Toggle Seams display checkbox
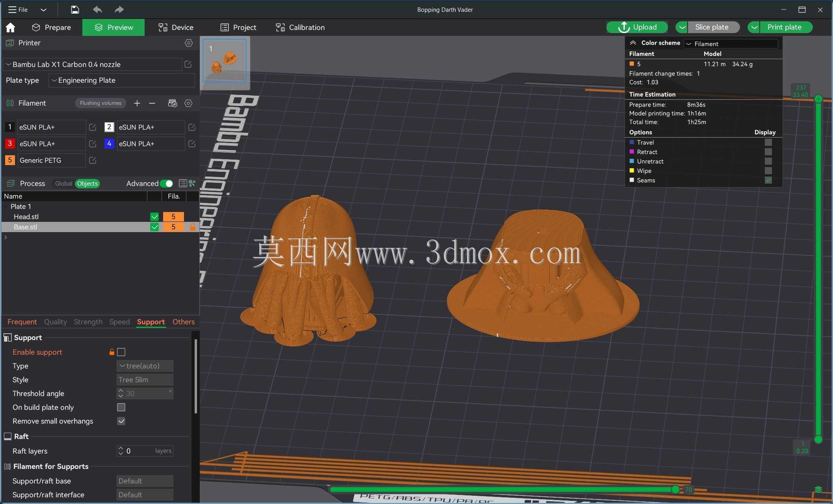Viewport: 833px width, 504px height. [768, 180]
